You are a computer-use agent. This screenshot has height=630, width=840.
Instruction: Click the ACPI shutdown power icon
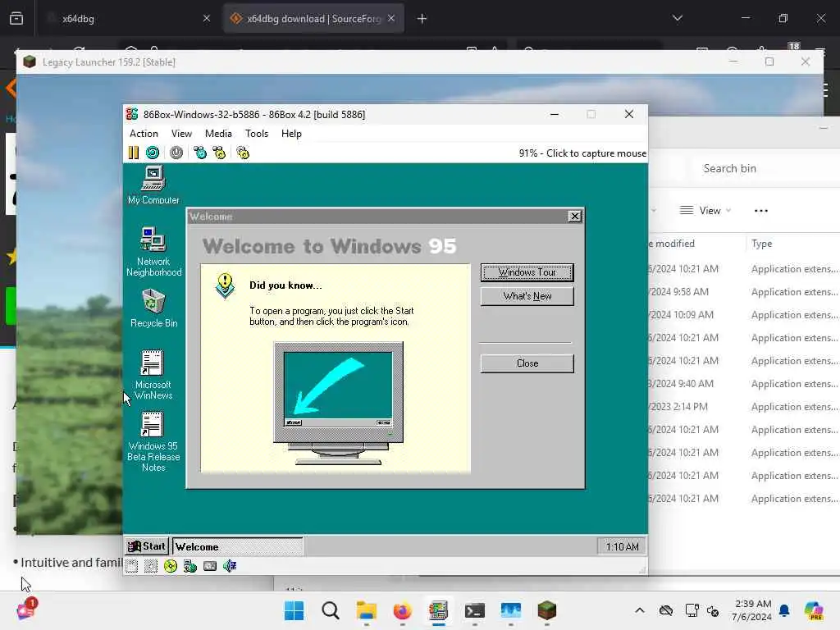(x=176, y=153)
